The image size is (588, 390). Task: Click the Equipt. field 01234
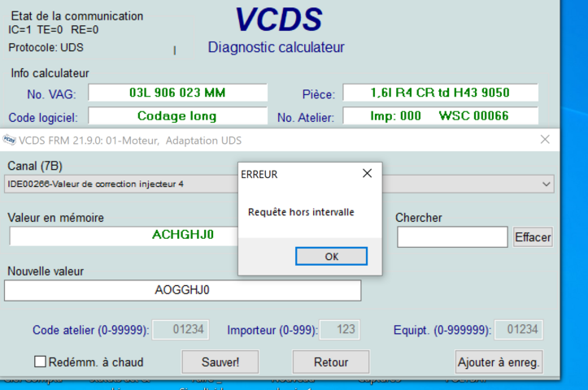click(x=519, y=330)
